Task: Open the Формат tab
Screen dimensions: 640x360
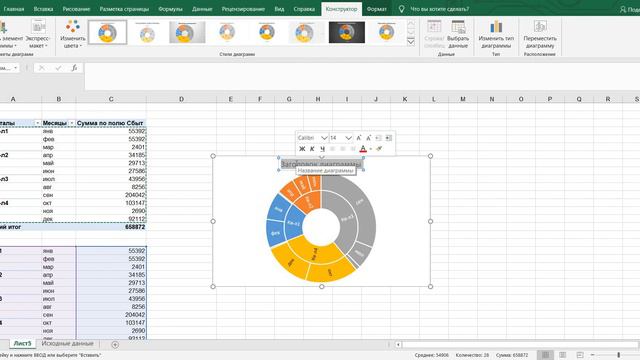Action: (x=376, y=9)
